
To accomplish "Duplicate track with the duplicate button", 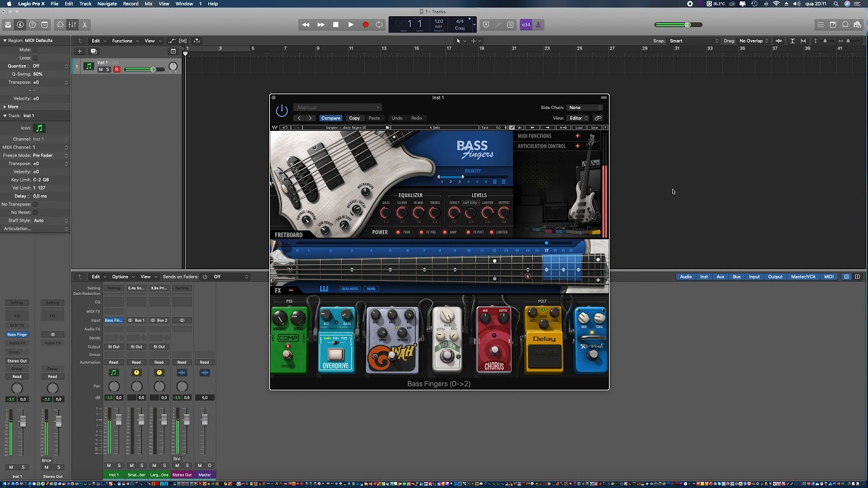I will (x=94, y=52).
